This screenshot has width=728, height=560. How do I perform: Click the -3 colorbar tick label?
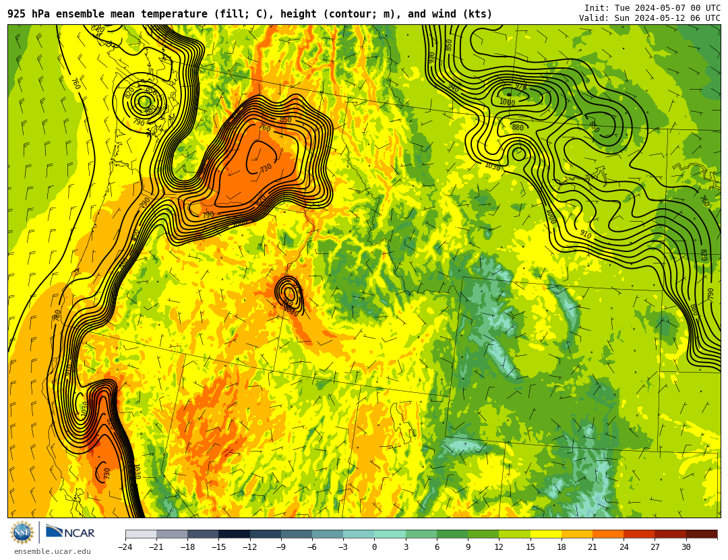[x=343, y=547]
